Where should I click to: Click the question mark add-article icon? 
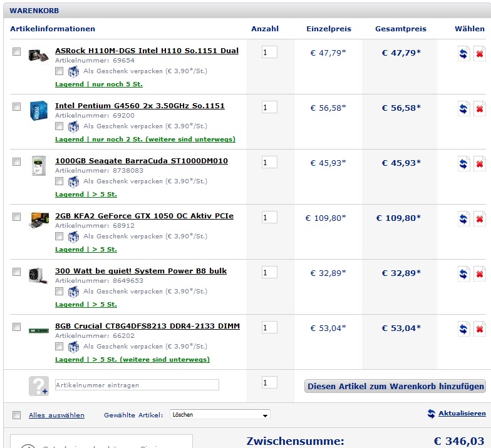point(39,386)
